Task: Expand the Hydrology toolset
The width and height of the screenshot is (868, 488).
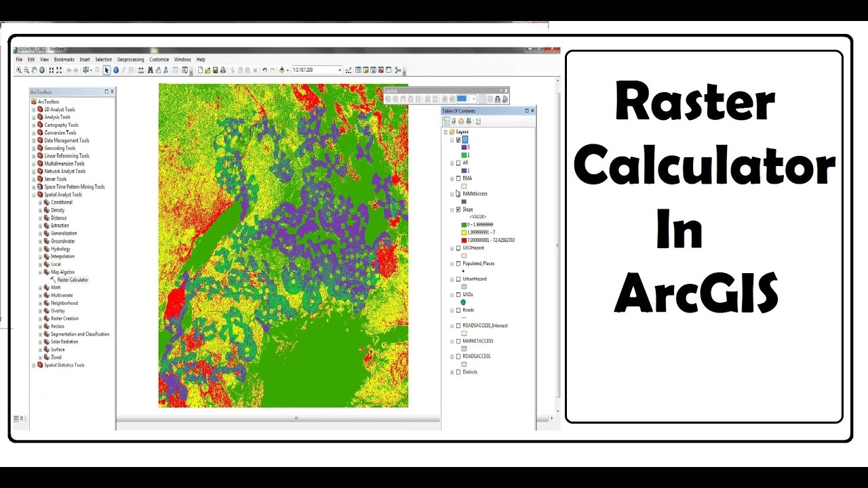Action: (x=40, y=249)
